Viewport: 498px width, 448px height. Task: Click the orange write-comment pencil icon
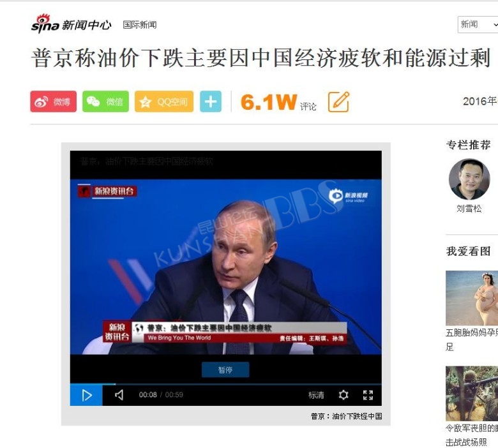tap(338, 101)
